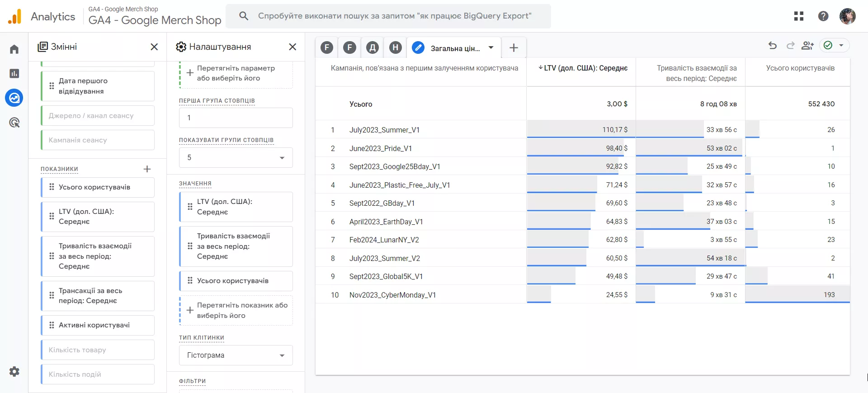Click campaign June2023_Pride_V1 row
Viewport: 868px width, 393px height.
(583, 148)
